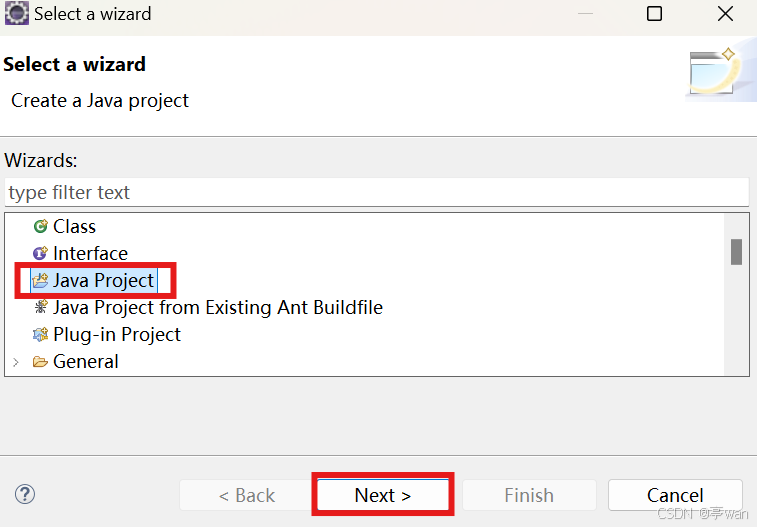Expand the General folder chevron

[x=16, y=362]
